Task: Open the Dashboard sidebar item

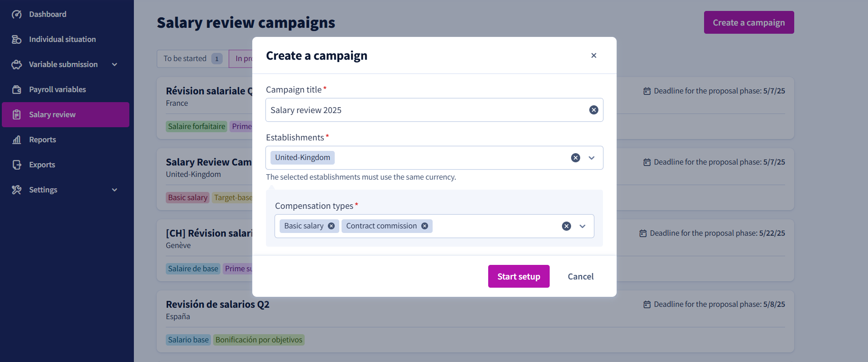Action: 66,14
